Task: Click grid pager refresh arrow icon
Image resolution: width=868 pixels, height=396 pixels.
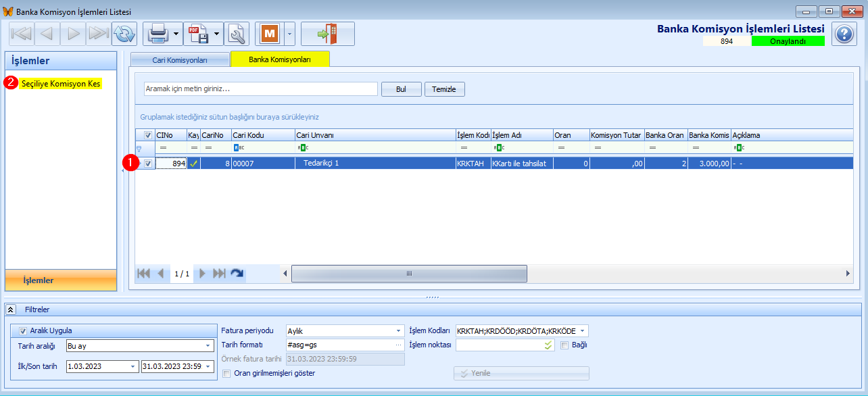Action: [237, 274]
